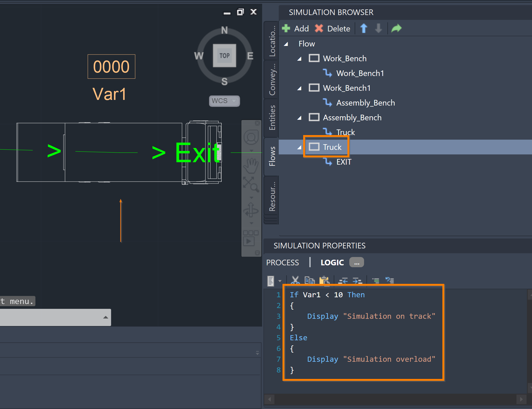
Task: Click the 0000 counter display
Action: pyautogui.click(x=111, y=67)
